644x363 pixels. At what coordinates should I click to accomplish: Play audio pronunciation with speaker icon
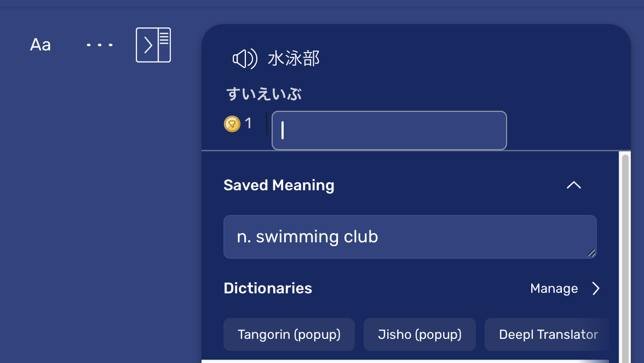point(245,58)
